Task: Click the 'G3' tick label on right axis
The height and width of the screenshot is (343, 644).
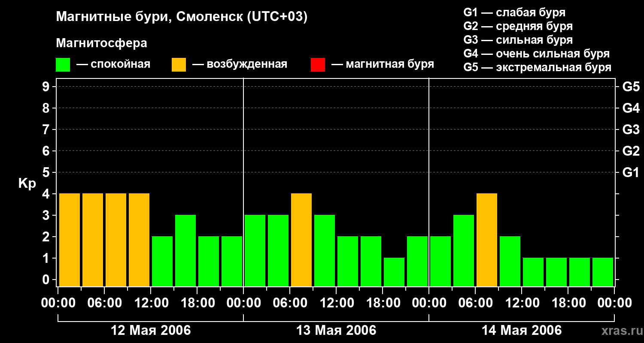Action: (631, 129)
